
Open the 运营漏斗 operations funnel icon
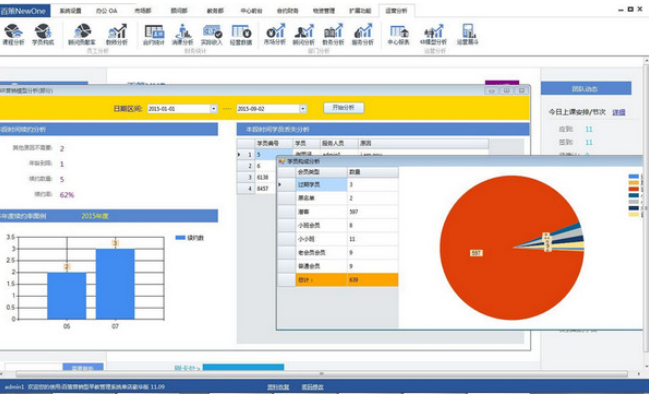tap(468, 34)
